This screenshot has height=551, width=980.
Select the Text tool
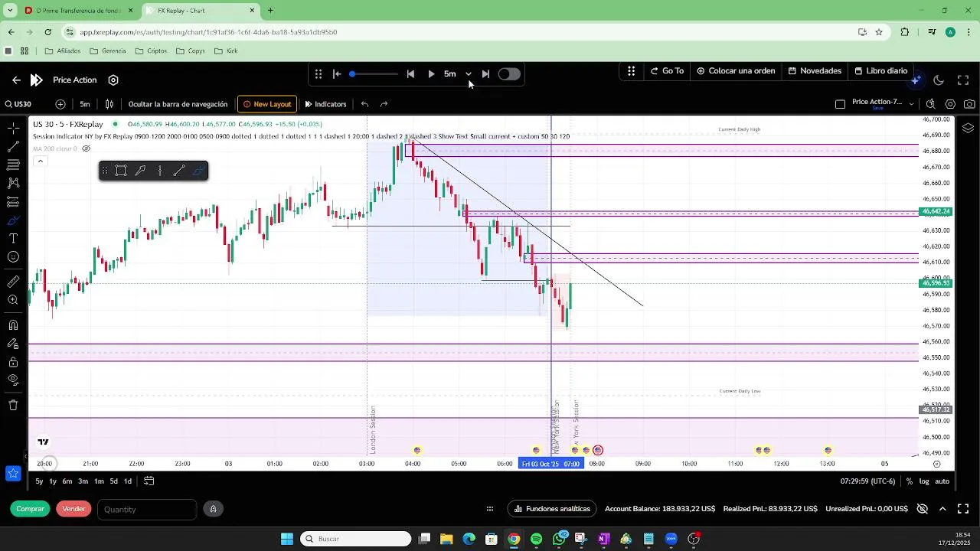(13, 239)
